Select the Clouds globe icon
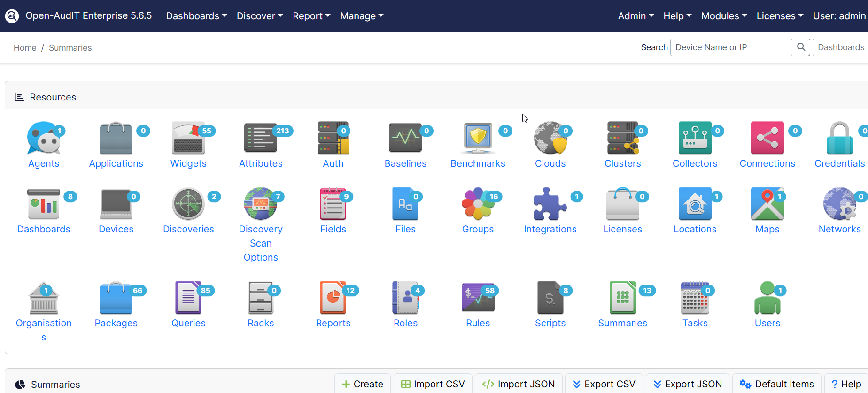The height and width of the screenshot is (393, 868). (x=550, y=138)
